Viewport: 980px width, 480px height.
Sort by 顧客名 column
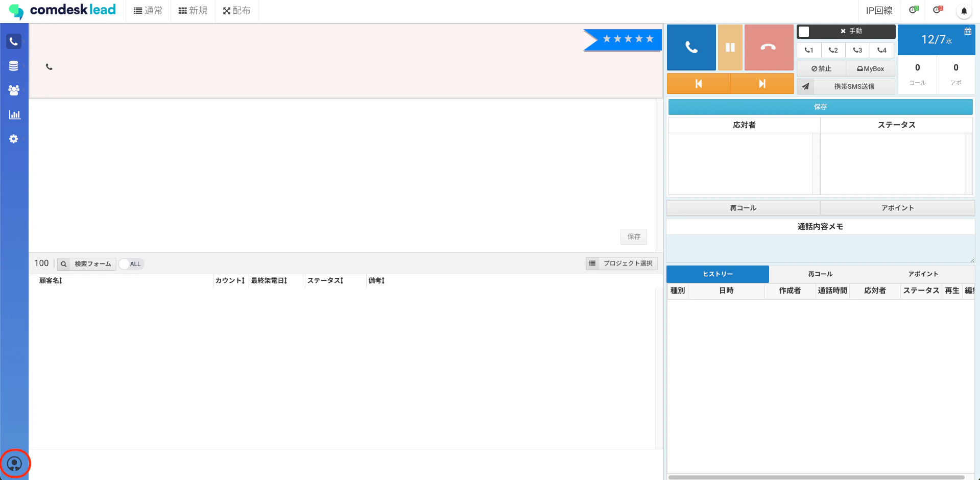tap(51, 281)
